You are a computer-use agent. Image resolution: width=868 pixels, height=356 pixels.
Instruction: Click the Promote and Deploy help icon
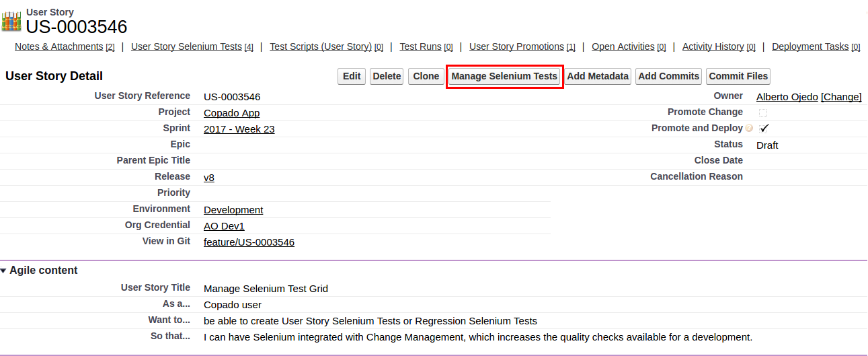tap(749, 128)
